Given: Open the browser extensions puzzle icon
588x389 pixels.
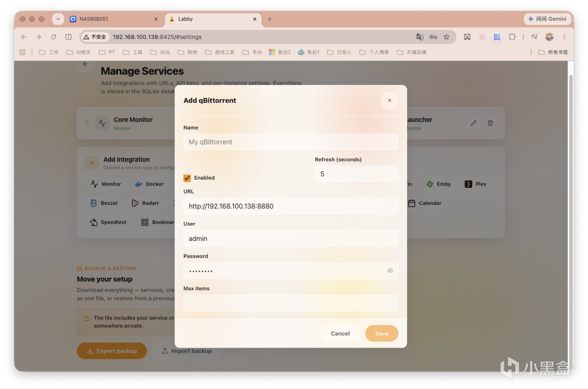Looking at the screenshot, I should pyautogui.click(x=512, y=37).
